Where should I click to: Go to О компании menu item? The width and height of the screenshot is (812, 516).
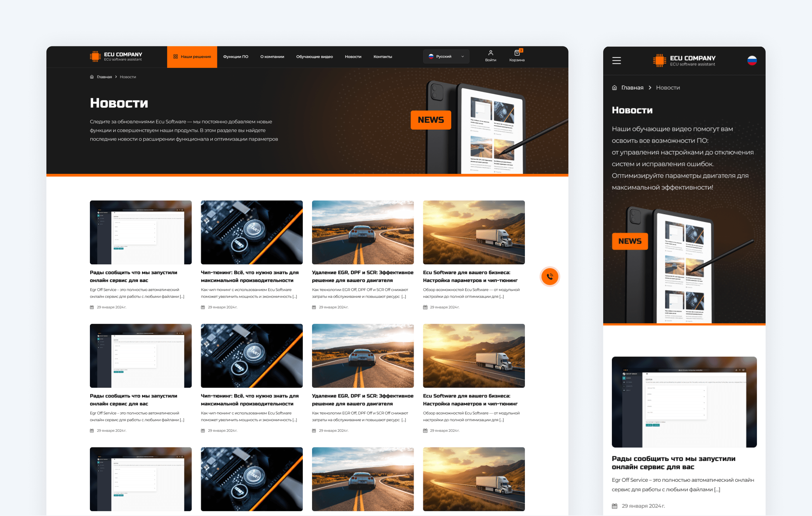coord(272,57)
